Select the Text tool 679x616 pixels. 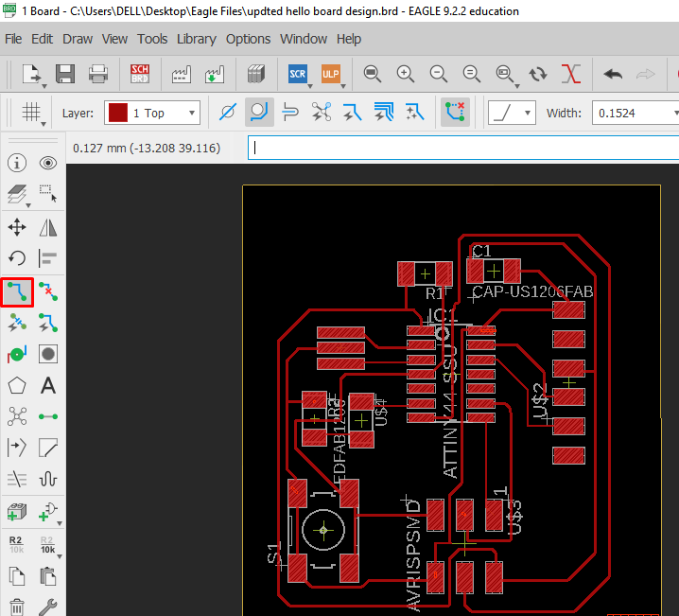(x=48, y=385)
